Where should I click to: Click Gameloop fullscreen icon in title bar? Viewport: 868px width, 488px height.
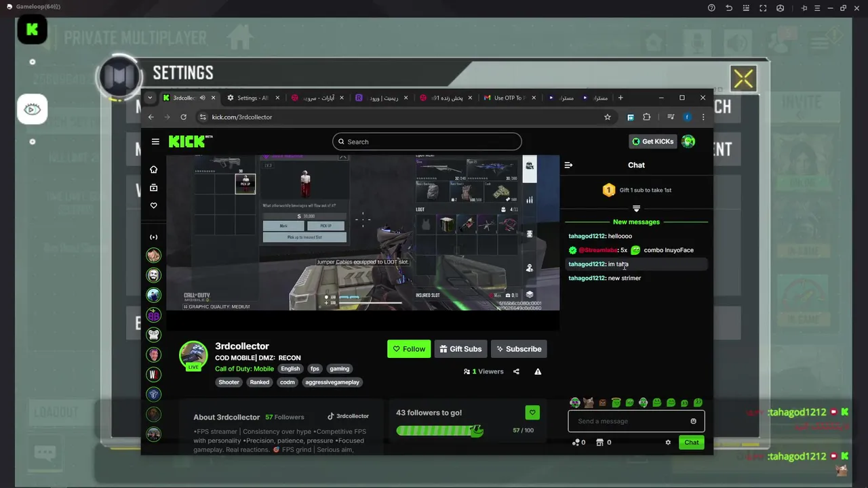763,7
